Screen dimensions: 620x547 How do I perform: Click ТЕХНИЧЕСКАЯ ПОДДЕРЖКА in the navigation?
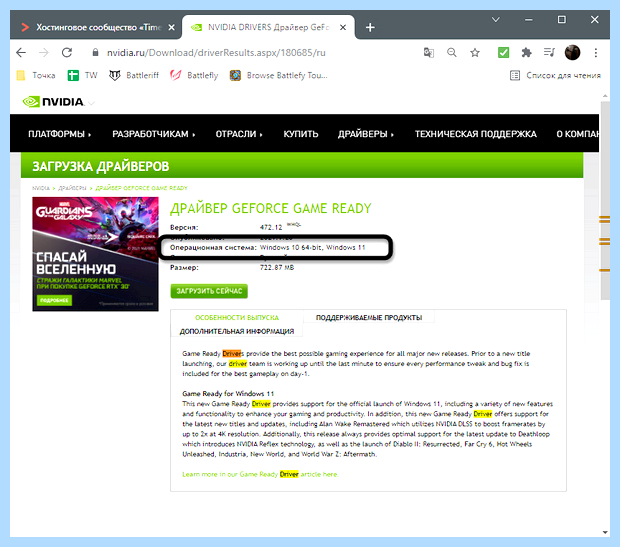click(x=475, y=134)
